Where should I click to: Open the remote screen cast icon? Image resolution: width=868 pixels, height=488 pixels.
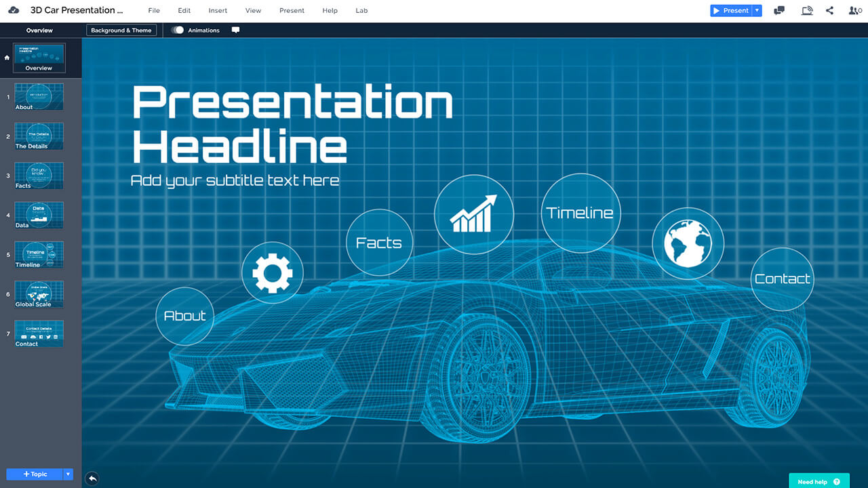(x=806, y=10)
